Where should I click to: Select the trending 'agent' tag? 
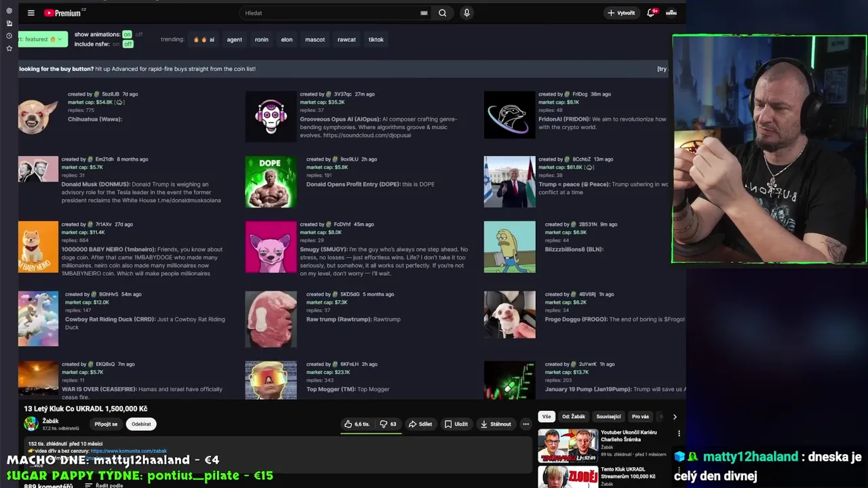235,39
